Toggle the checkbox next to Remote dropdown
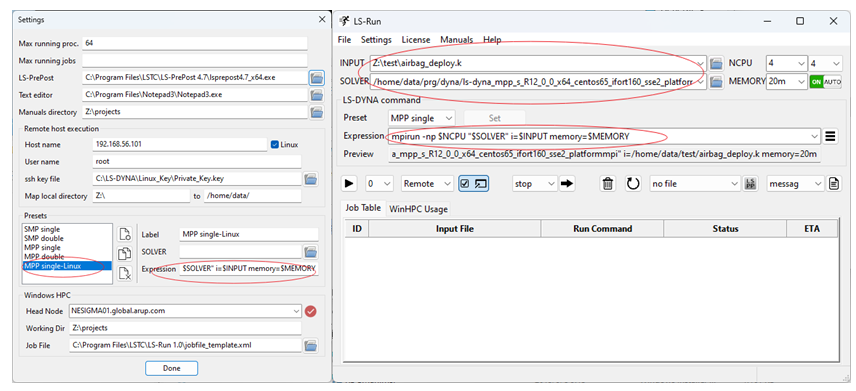The image size is (856, 391). [466, 184]
